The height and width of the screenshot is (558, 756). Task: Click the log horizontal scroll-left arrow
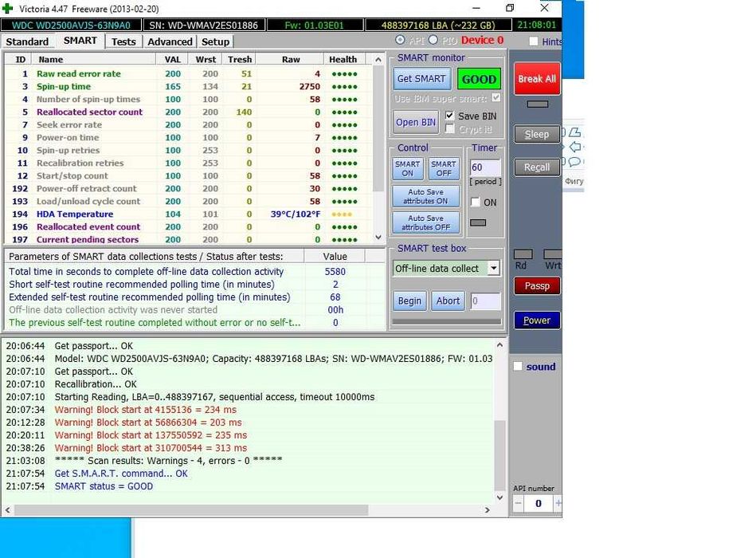[7, 509]
